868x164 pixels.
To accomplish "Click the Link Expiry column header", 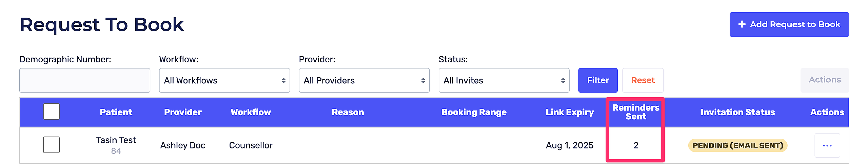I will [x=570, y=112].
